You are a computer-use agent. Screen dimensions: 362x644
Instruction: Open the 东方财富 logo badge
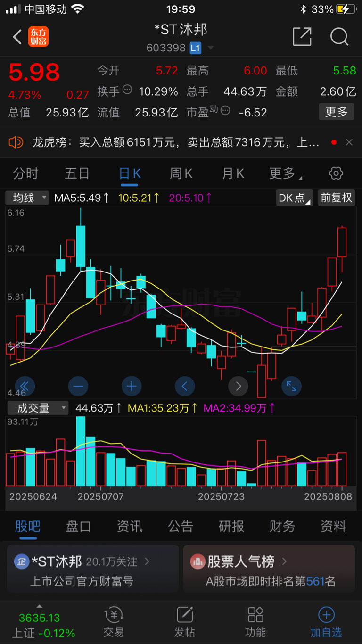coord(39,37)
